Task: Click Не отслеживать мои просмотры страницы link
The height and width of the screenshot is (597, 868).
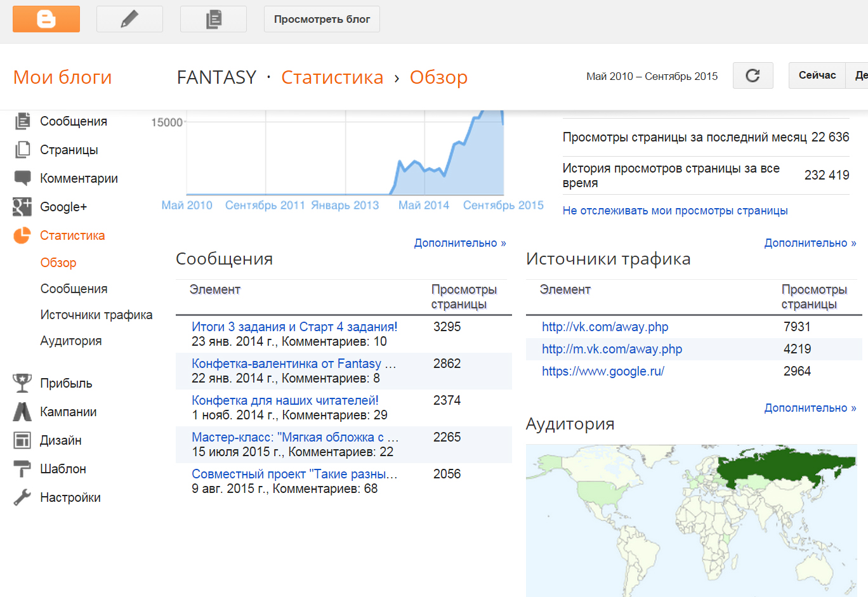Action: [x=675, y=211]
